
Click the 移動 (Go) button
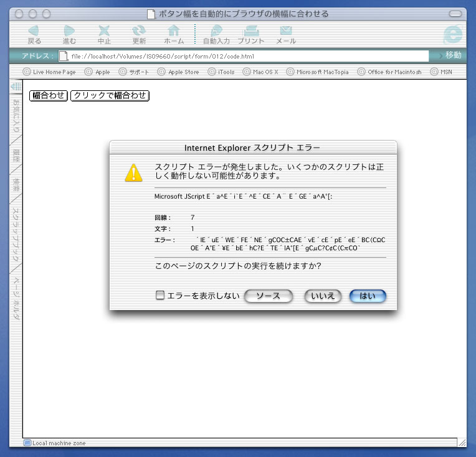click(451, 55)
